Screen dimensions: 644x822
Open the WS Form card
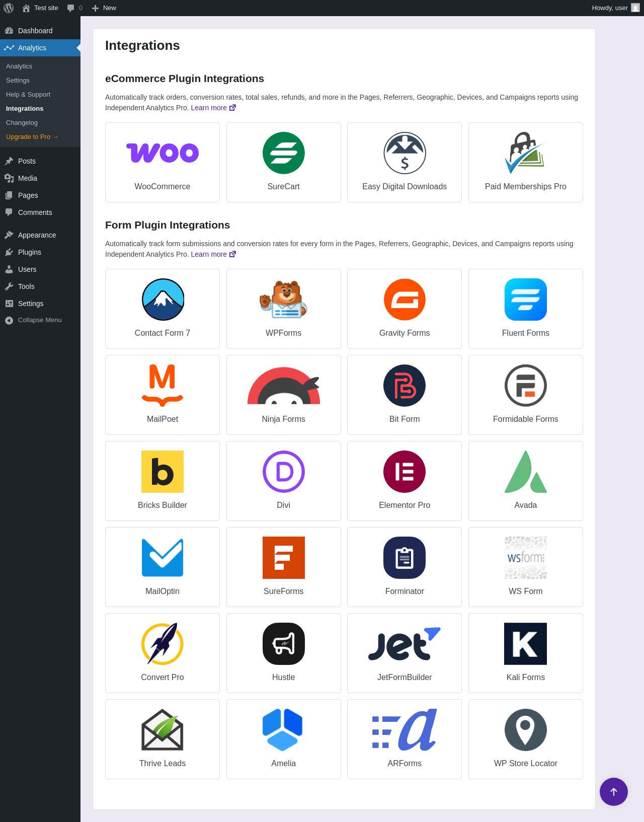tap(526, 567)
